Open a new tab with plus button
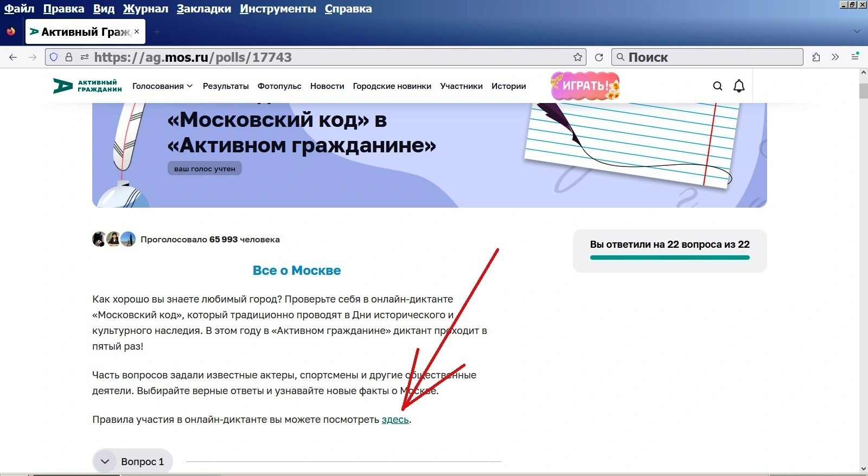The width and height of the screenshot is (868, 476). click(x=157, y=32)
